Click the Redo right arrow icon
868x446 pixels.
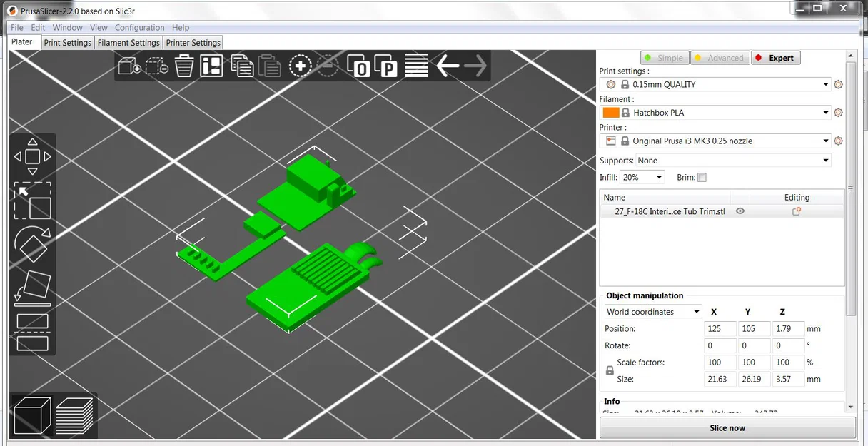(x=475, y=66)
